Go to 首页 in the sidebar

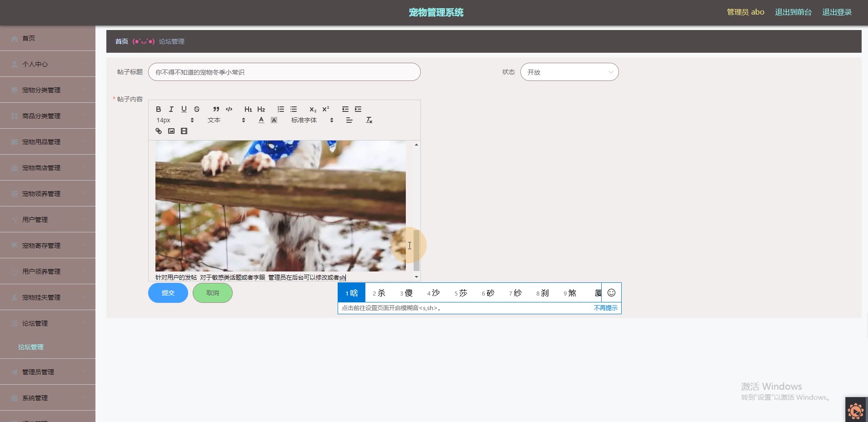48,38
